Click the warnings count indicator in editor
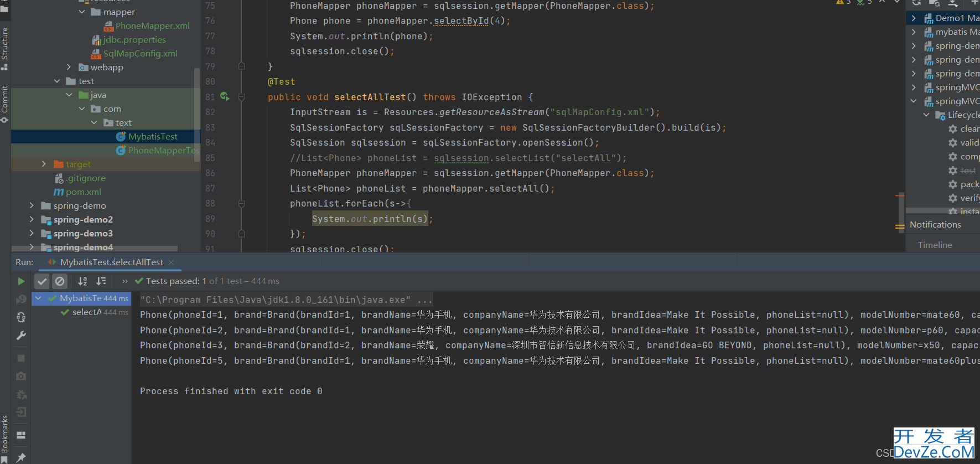 pyautogui.click(x=844, y=2)
